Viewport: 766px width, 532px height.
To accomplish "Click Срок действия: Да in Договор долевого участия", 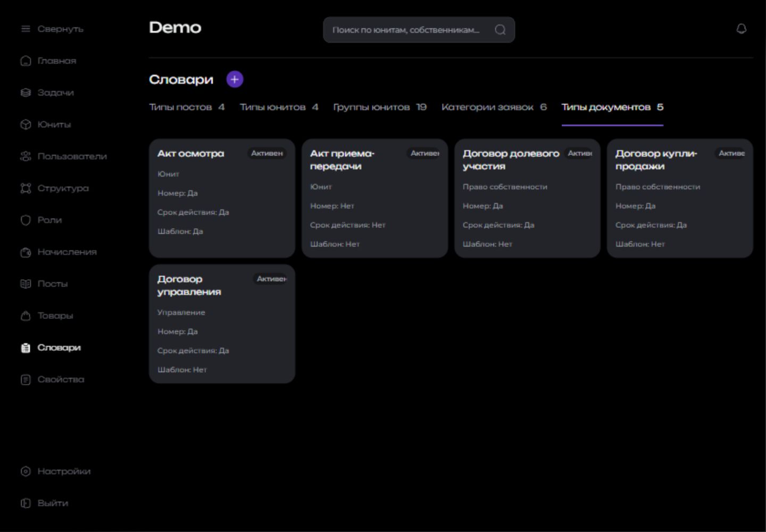I will coord(498,225).
